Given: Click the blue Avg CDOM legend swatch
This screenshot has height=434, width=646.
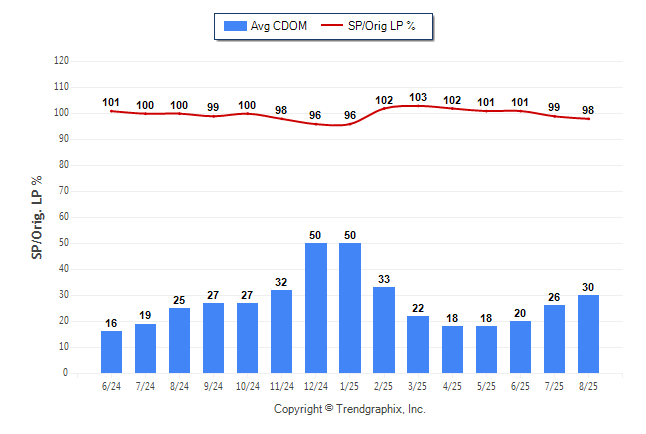Looking at the screenshot, I should [x=235, y=26].
